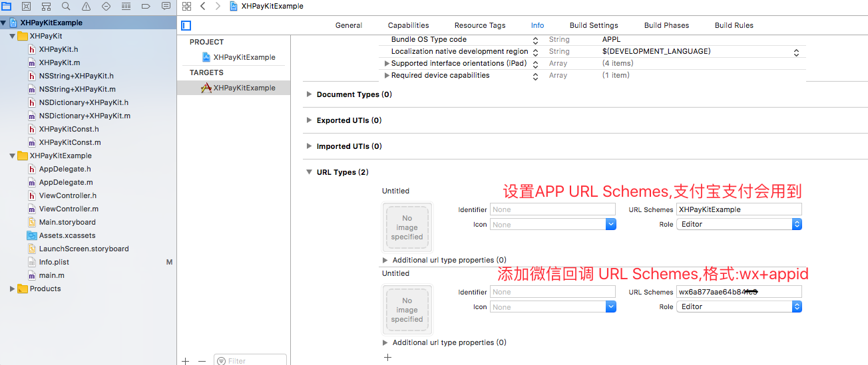The image size is (868, 365).
Task: Click the first URL type Identifier field
Action: tap(553, 209)
